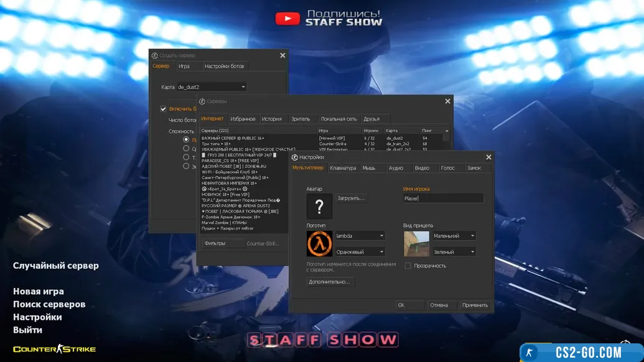Expand the lambda logo type dropdown
The width and height of the screenshot is (644, 362).
coord(360,236)
